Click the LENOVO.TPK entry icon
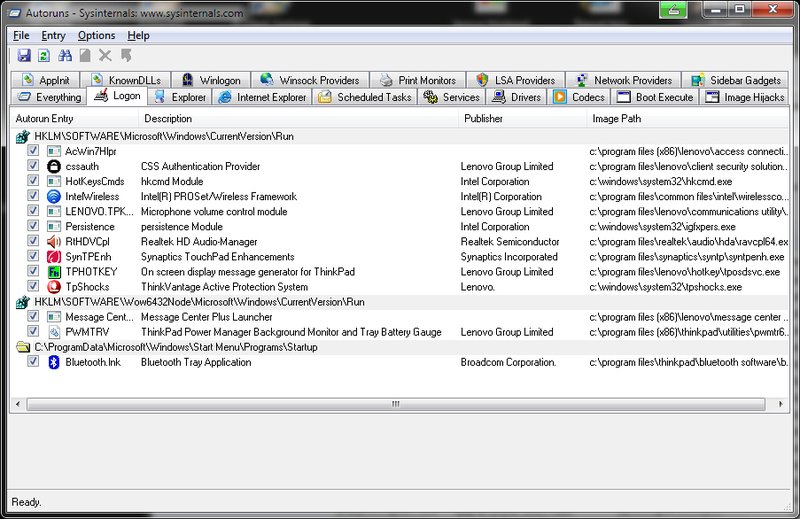 pos(54,211)
